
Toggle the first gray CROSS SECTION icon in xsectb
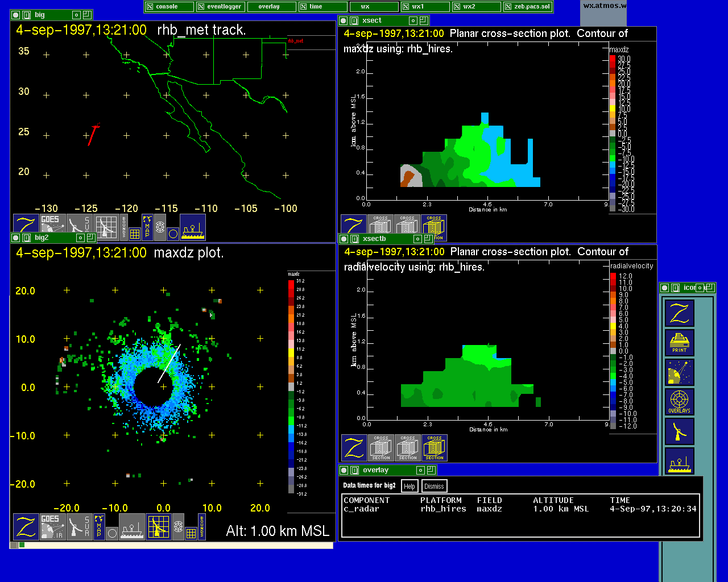pos(380,448)
